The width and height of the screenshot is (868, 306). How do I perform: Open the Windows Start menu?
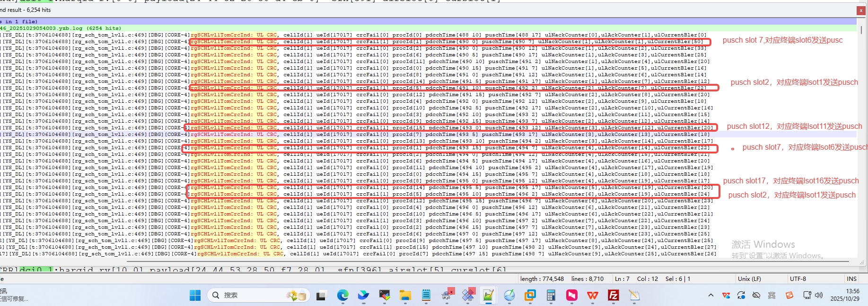(195, 296)
